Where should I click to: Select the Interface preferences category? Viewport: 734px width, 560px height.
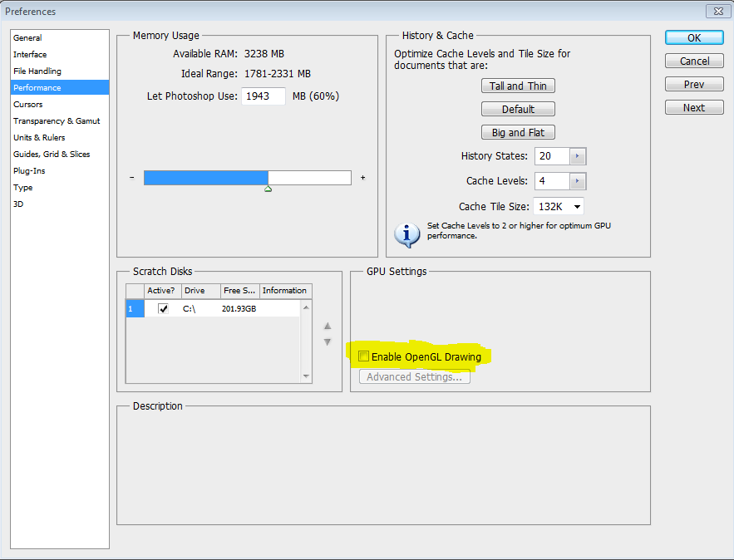[x=60, y=54]
